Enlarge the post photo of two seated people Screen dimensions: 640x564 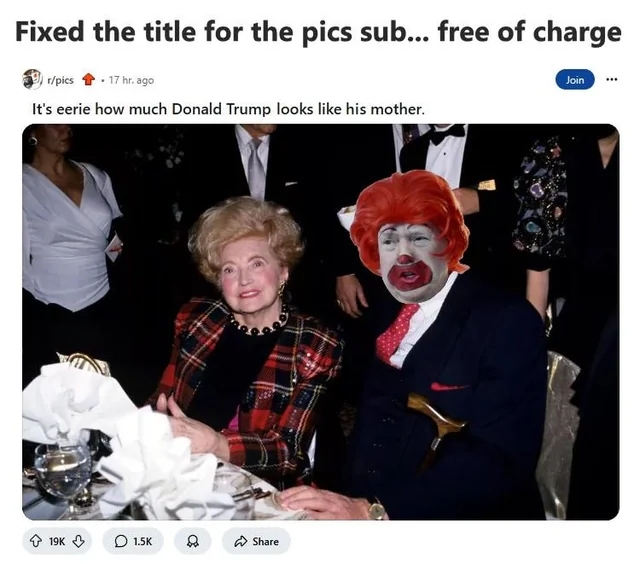[321, 322]
